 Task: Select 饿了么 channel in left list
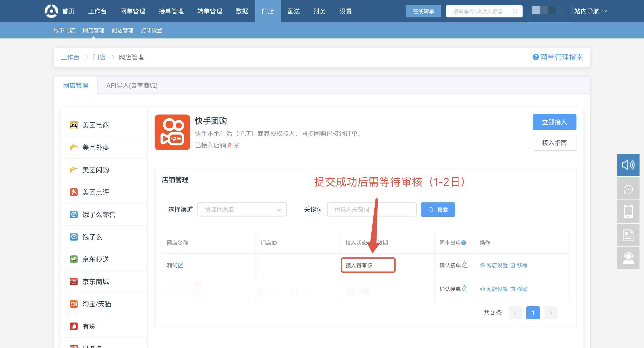point(104,237)
